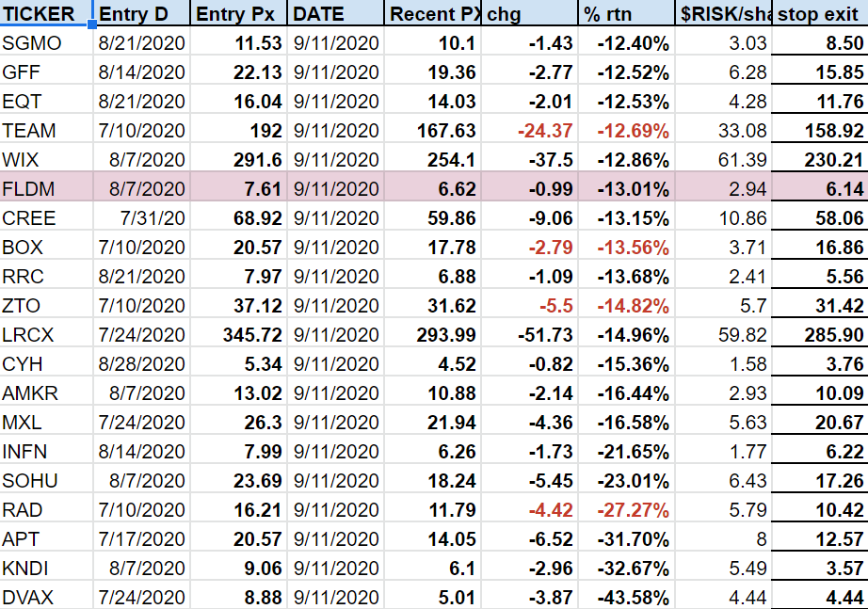Click KNDI return -32.67%
This screenshot has width=868, height=609.
click(634, 568)
